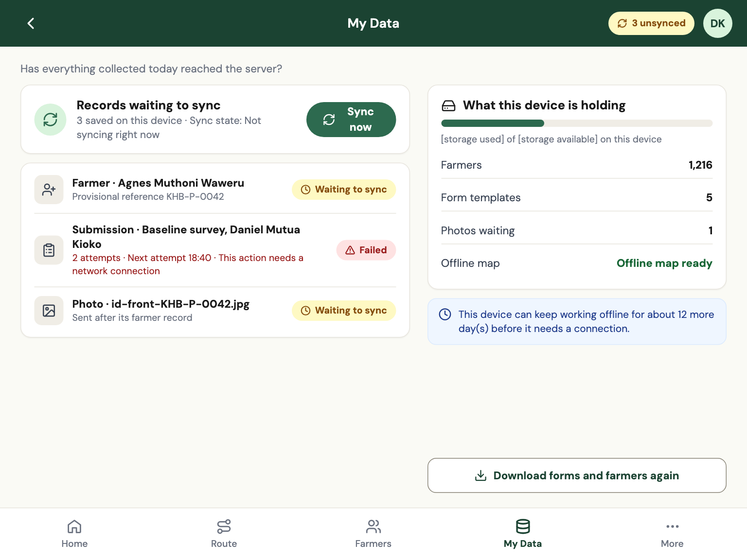Screen dimensions: 747x560
Task: Tap Waiting to sync badge for Agnes Waweru
Action: point(344,190)
